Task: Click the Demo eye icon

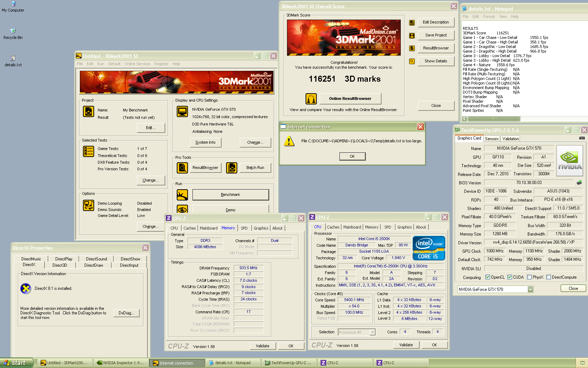Action: click(182, 209)
